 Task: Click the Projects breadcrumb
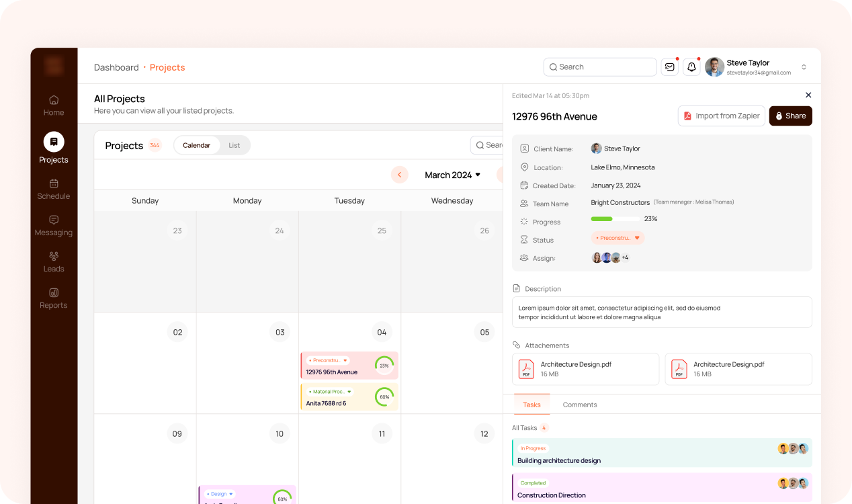167,67
